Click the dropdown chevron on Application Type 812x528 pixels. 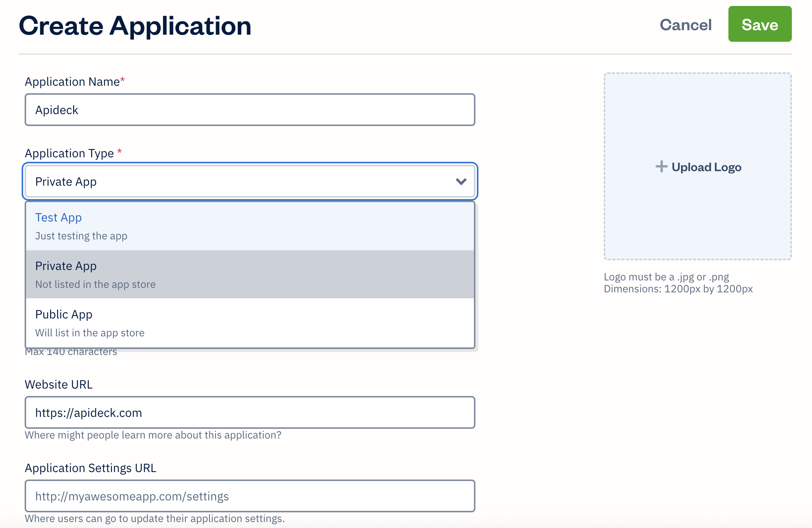click(461, 182)
